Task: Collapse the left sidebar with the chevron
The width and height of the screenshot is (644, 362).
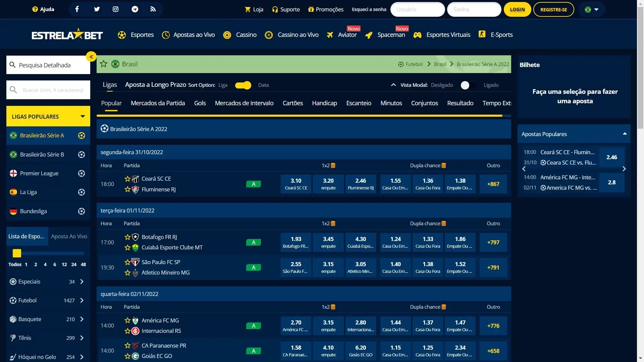Action: pos(91,57)
